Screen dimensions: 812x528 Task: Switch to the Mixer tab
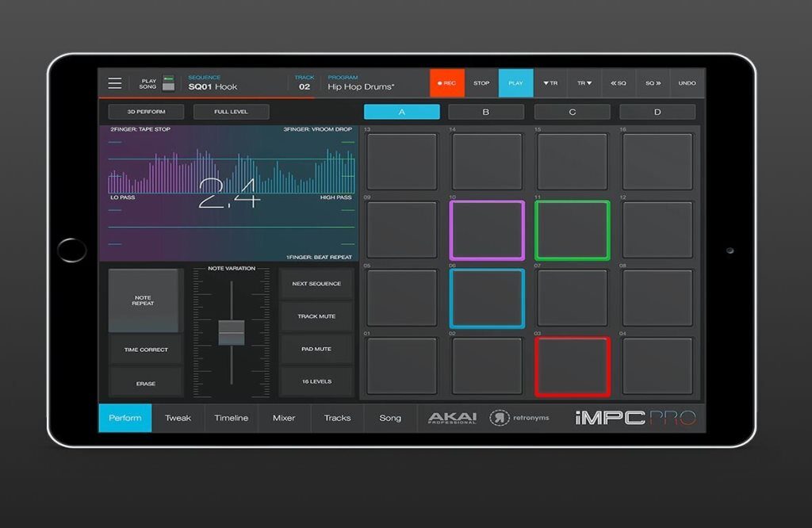[x=284, y=418]
